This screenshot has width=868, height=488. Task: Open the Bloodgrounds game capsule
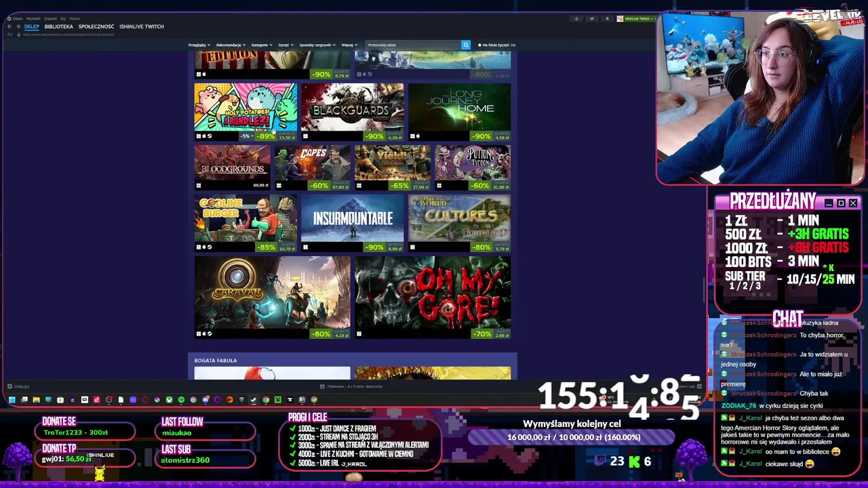[x=233, y=167]
